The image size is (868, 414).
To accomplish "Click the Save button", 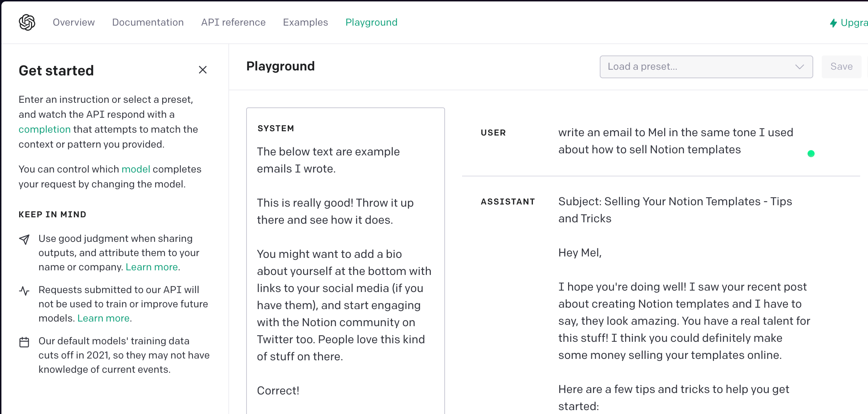I will pos(841,67).
